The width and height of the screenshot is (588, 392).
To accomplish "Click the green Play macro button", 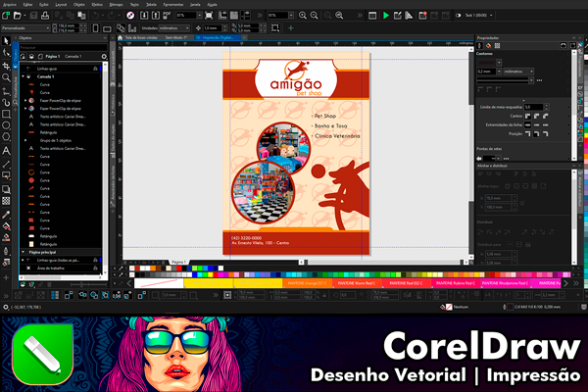I will tap(386, 16).
